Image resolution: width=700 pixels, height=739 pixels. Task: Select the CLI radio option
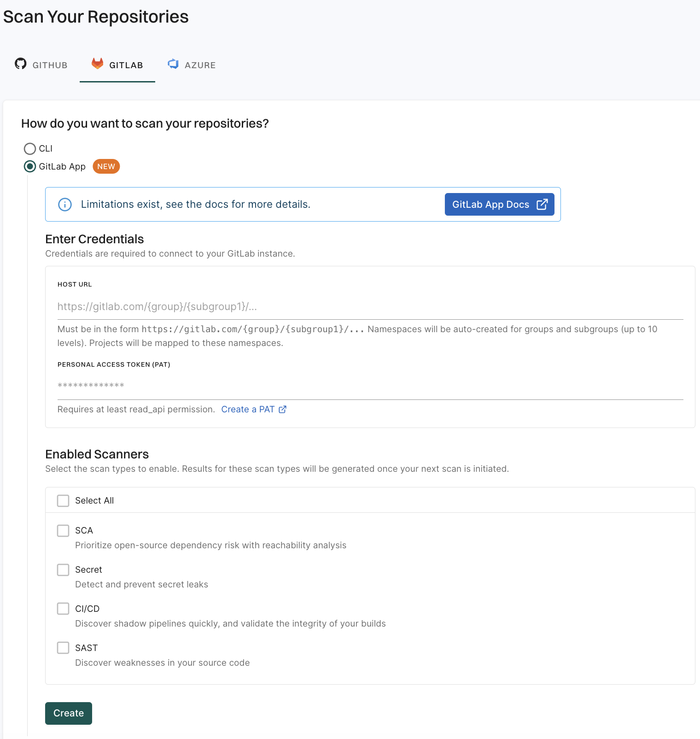30,149
